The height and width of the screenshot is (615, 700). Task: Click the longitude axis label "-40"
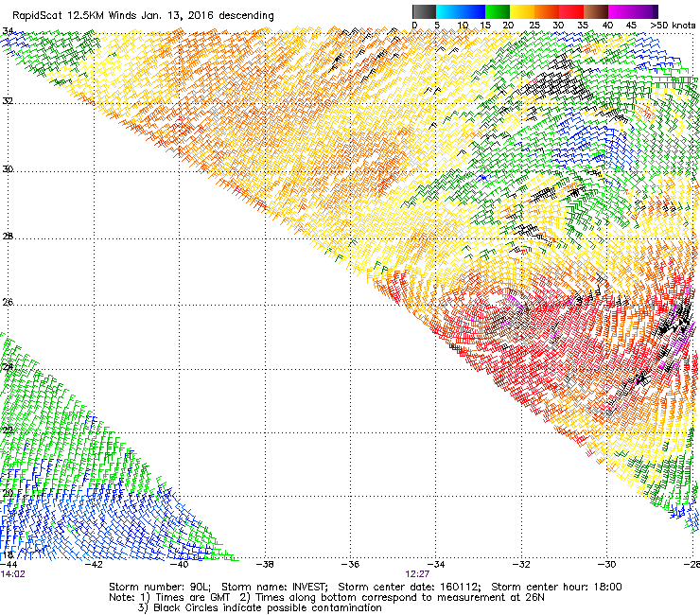(x=180, y=565)
